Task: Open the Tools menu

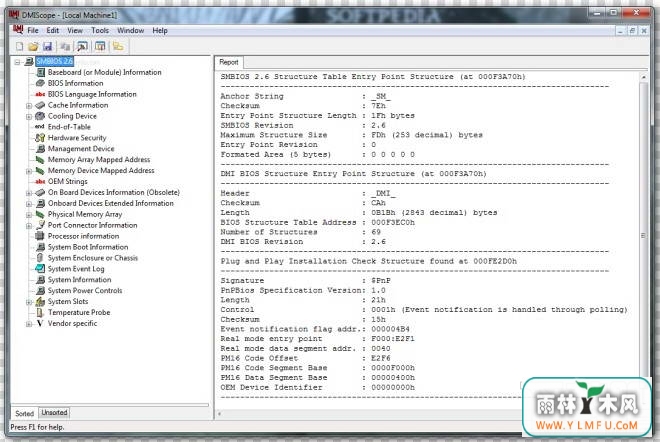Action: (x=100, y=30)
